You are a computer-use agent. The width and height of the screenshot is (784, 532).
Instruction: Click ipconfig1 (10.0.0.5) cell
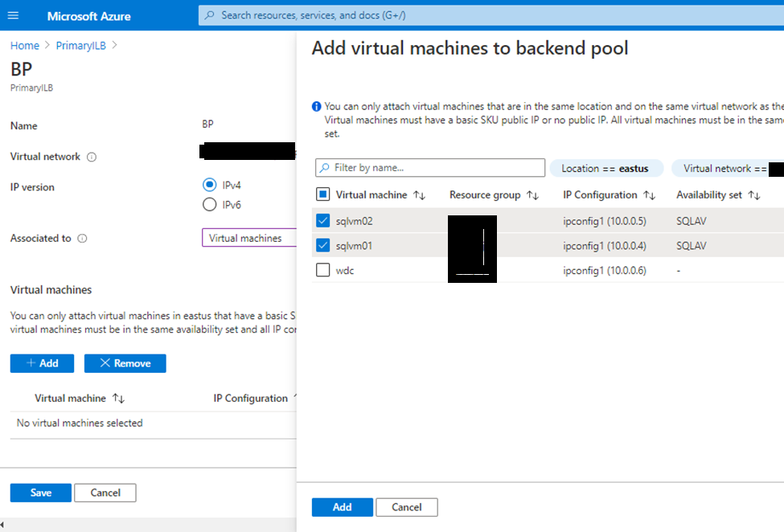[x=605, y=221]
